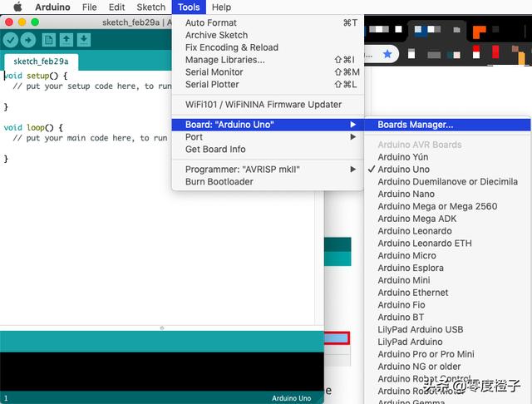Image resolution: width=532 pixels, height=404 pixels.
Task: Open Manage Libraries...
Action: click(x=268, y=60)
